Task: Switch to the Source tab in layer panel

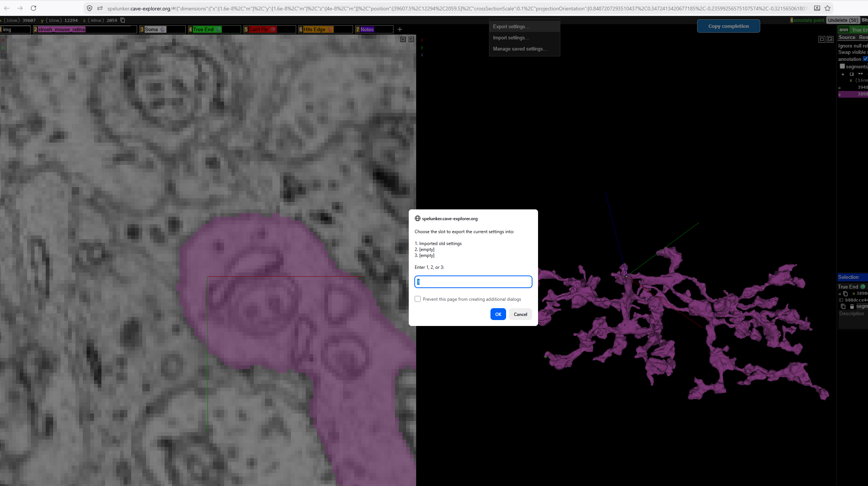Action: pyautogui.click(x=847, y=37)
